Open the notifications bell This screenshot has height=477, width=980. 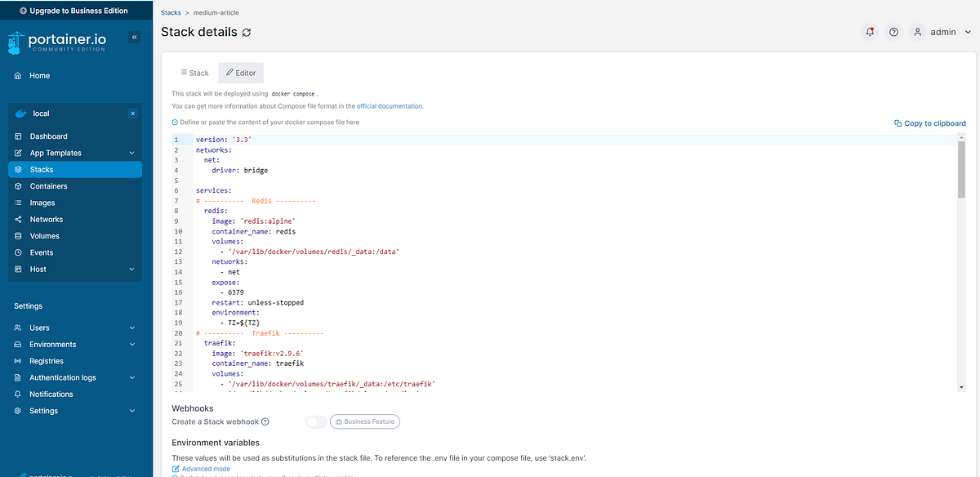(870, 31)
